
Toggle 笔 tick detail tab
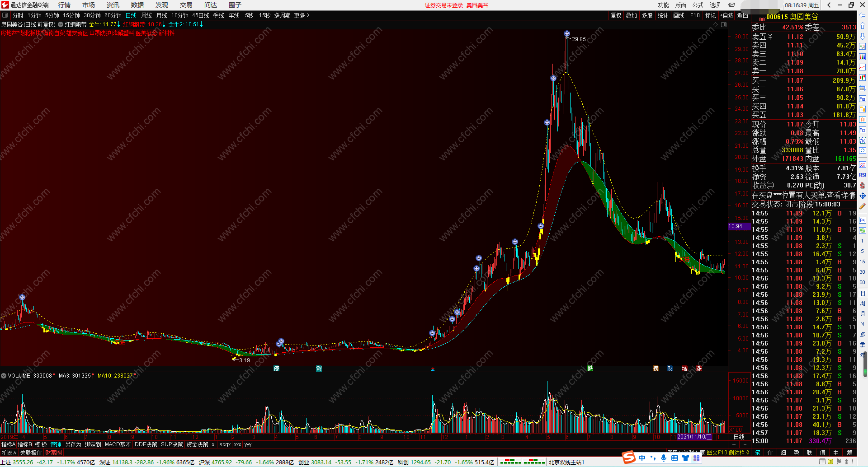(x=757, y=452)
